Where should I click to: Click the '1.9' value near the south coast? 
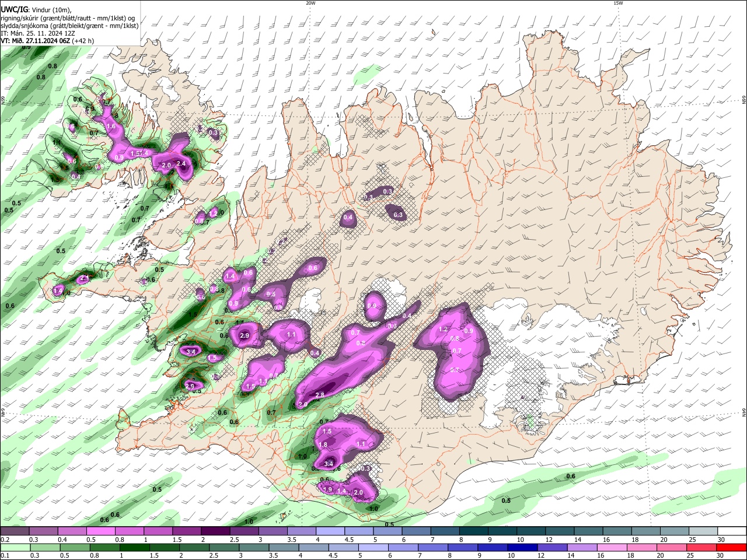click(x=327, y=489)
